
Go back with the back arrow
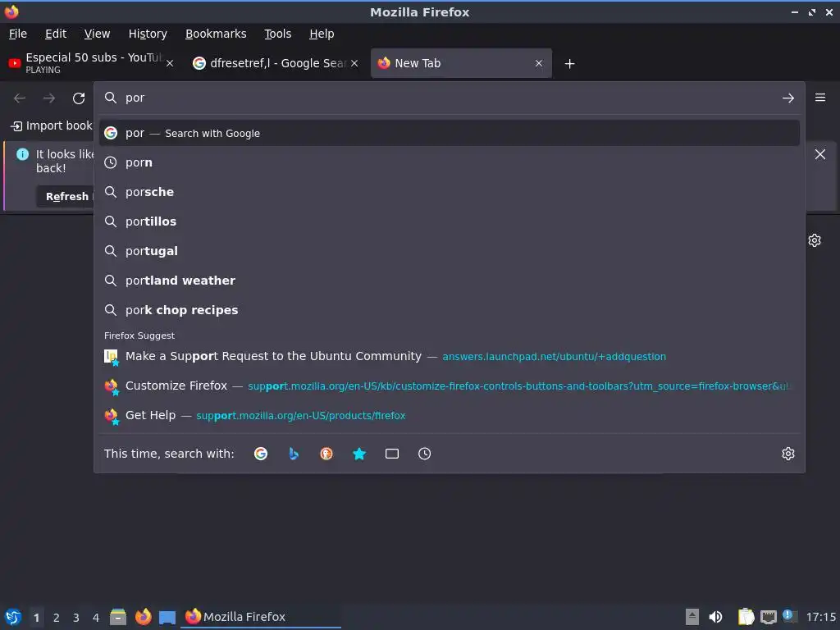coord(20,98)
